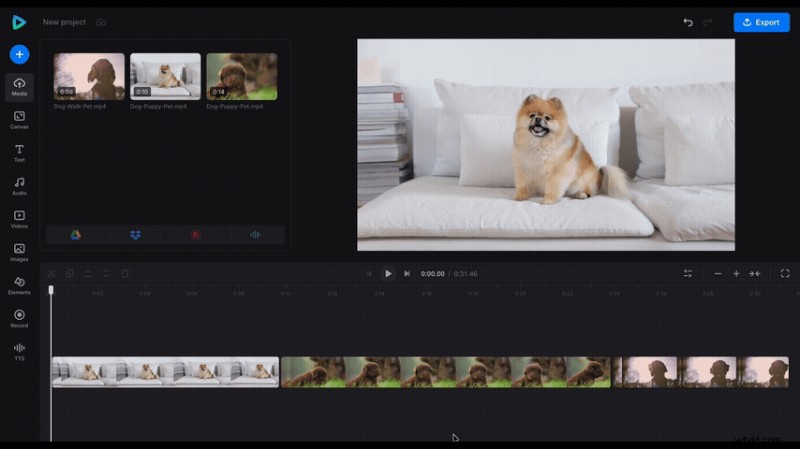Image resolution: width=800 pixels, height=449 pixels.
Task: Click the New project title
Action: [x=64, y=22]
